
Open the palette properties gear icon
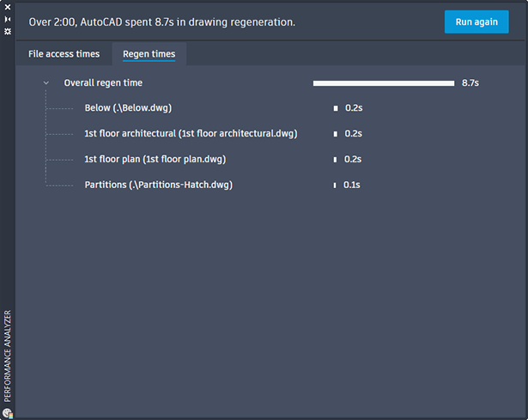point(7,30)
